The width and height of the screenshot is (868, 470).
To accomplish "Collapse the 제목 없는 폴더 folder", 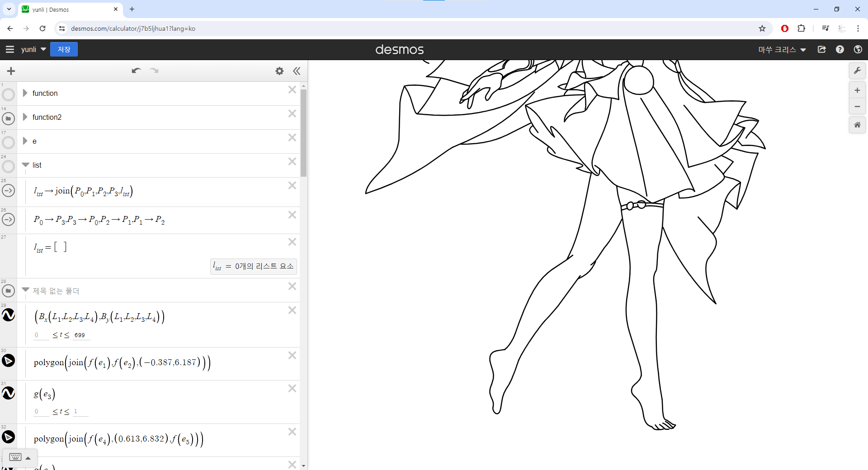I will (x=25, y=290).
